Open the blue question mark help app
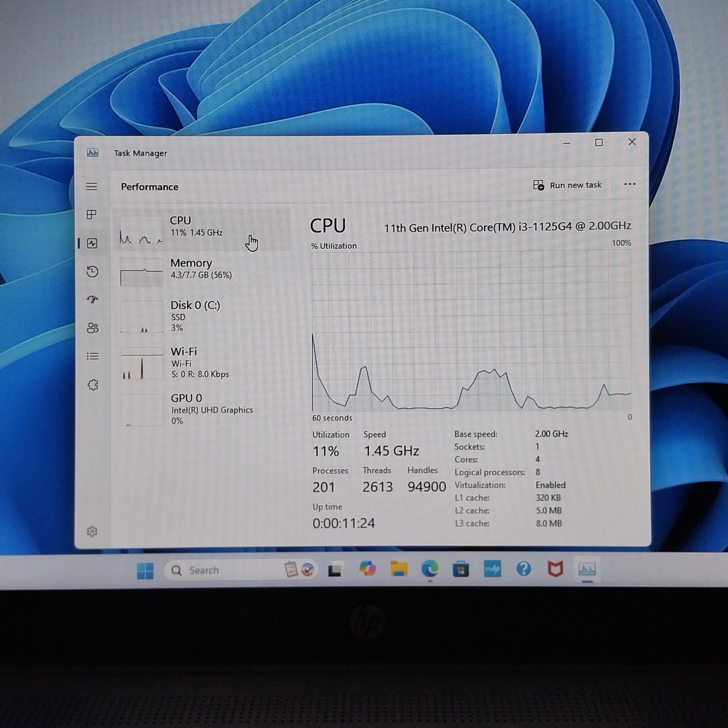The width and height of the screenshot is (728, 728). pos(523,569)
